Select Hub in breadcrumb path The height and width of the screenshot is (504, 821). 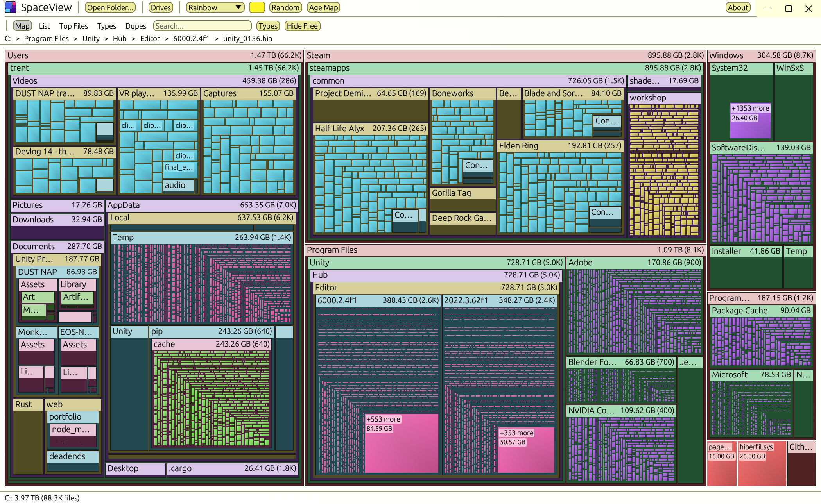pos(120,38)
